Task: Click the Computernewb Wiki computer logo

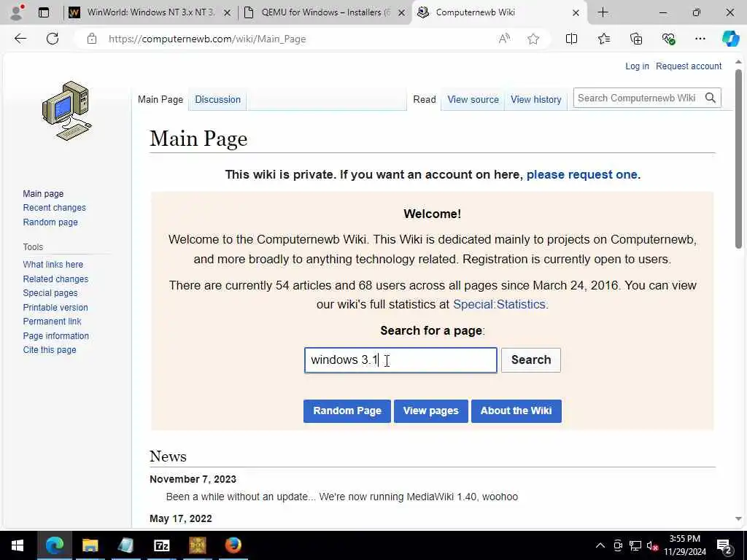Action: coord(66,111)
